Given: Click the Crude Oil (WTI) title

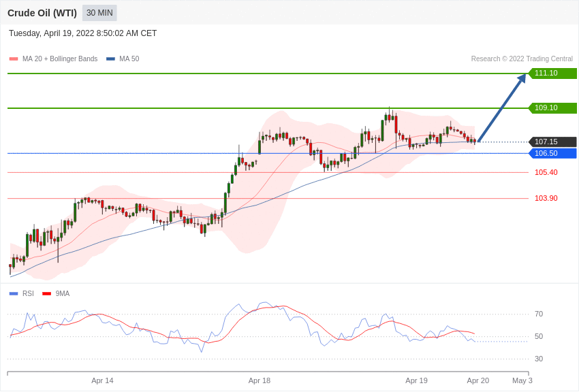Looking at the screenshot, I should (42, 13).
